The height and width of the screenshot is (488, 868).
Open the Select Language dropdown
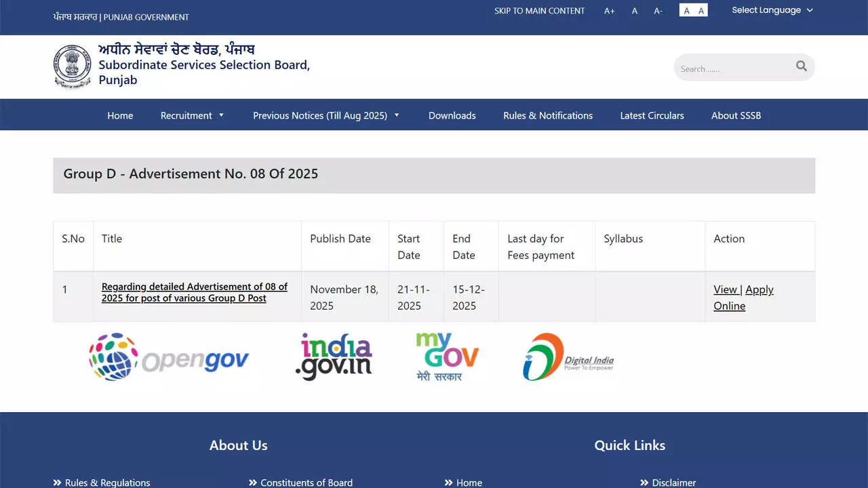coord(772,10)
